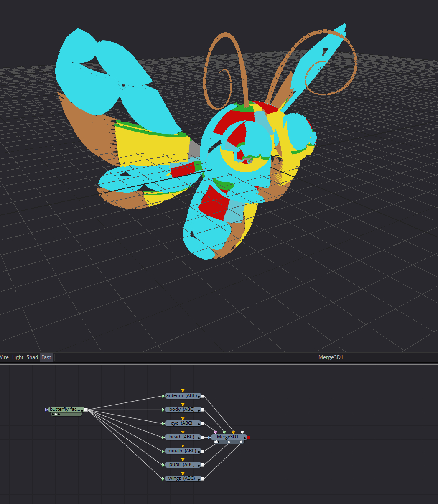
Task: Click pupil node's white output square
Action: (203, 465)
